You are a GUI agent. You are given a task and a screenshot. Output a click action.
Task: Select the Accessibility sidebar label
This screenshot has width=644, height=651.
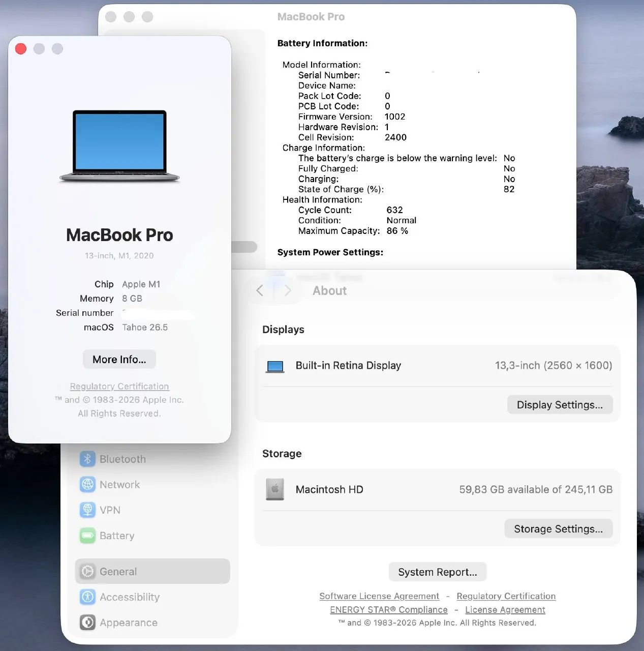click(130, 597)
